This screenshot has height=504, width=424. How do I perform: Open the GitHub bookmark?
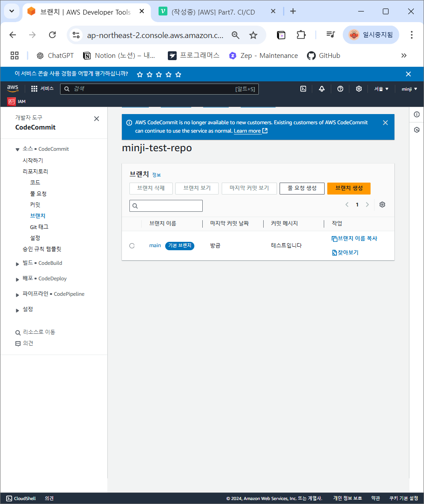(323, 56)
